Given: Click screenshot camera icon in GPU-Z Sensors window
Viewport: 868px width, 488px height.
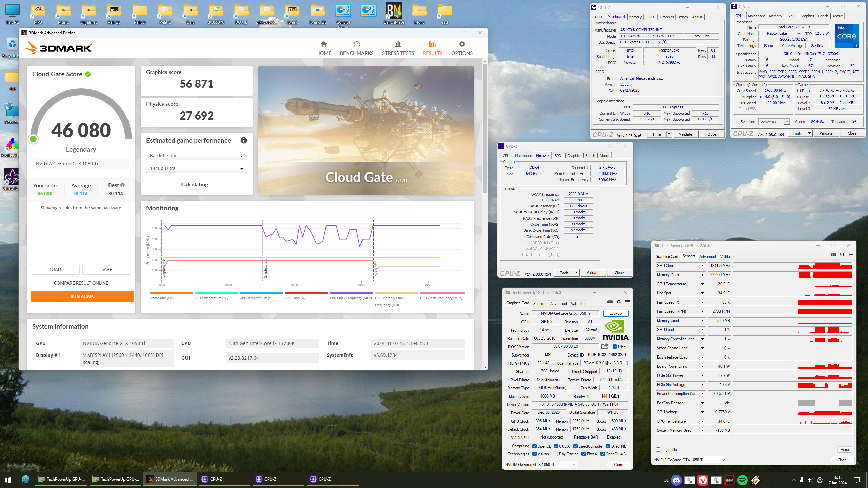Looking at the screenshot, I should coord(833,255).
